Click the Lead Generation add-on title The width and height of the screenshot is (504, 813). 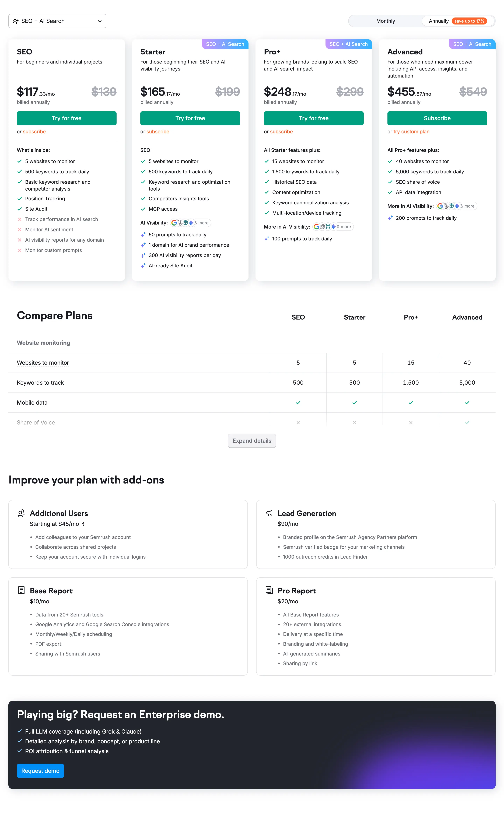click(x=307, y=513)
